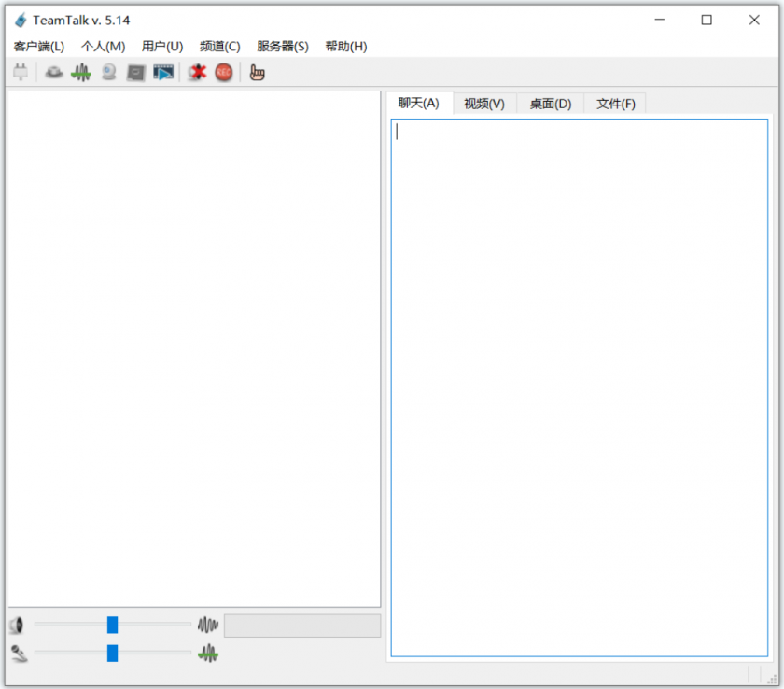The width and height of the screenshot is (784, 689).
Task: Click the speaker volume slider handle
Action: point(113,625)
